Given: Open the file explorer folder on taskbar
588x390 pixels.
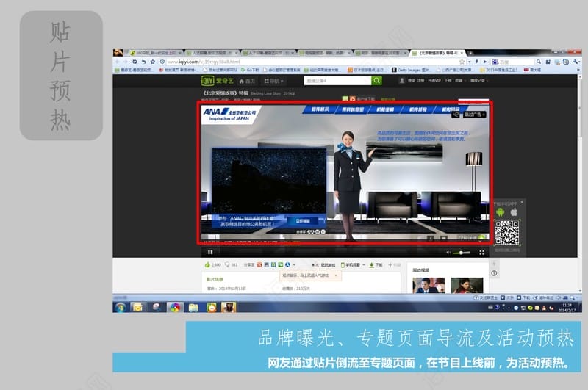Looking at the screenshot, I should (193, 308).
